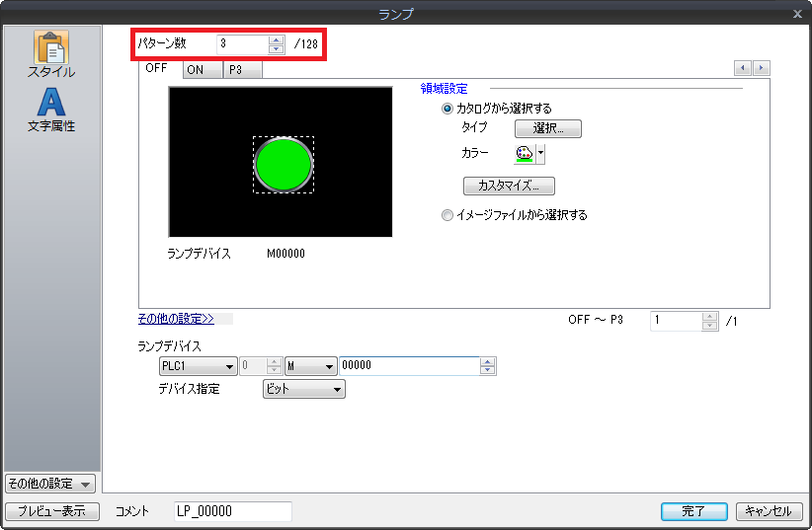Screen dimensions: 812x530
Task: Expand the その他の設定 dropdown at bottom left
Action: (49, 484)
